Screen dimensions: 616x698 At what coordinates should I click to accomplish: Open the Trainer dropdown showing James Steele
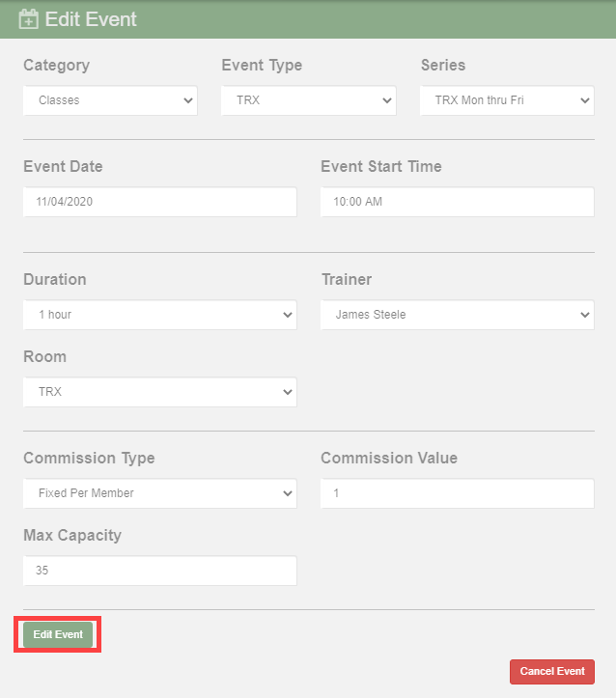(x=458, y=315)
